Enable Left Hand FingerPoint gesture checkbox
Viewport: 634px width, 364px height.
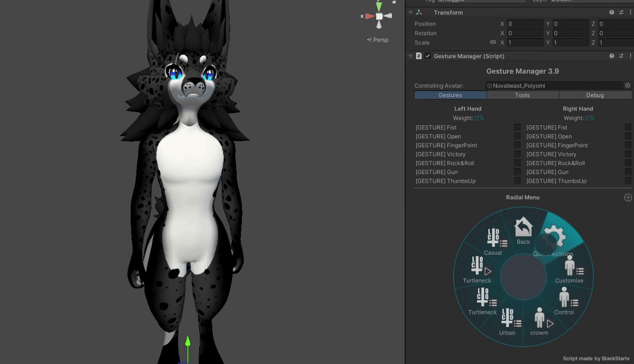point(517,145)
